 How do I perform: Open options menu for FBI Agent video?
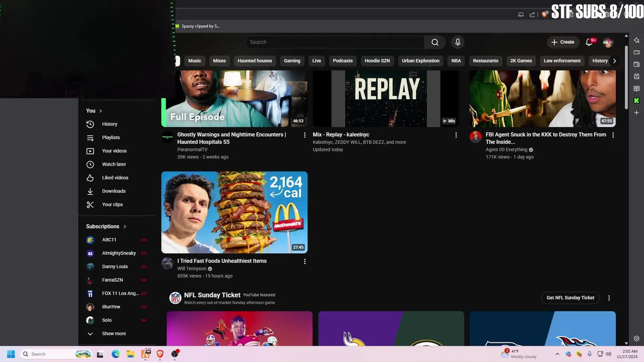point(613,135)
